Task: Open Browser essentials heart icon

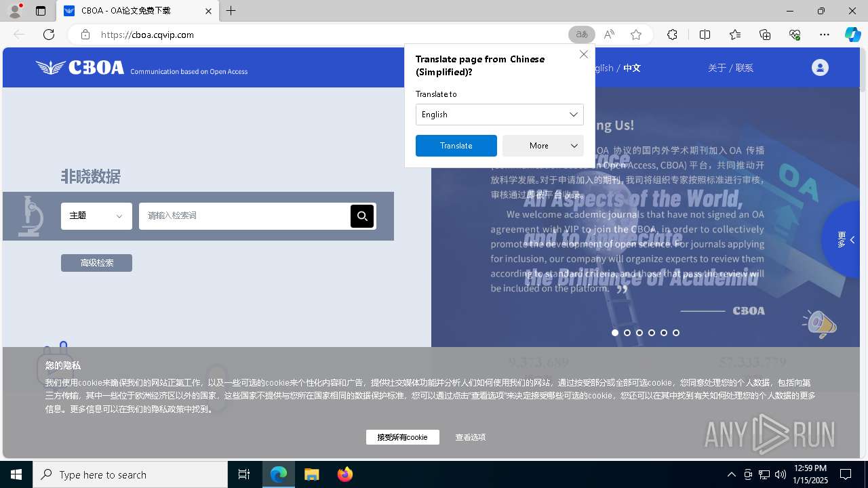Action: [795, 35]
